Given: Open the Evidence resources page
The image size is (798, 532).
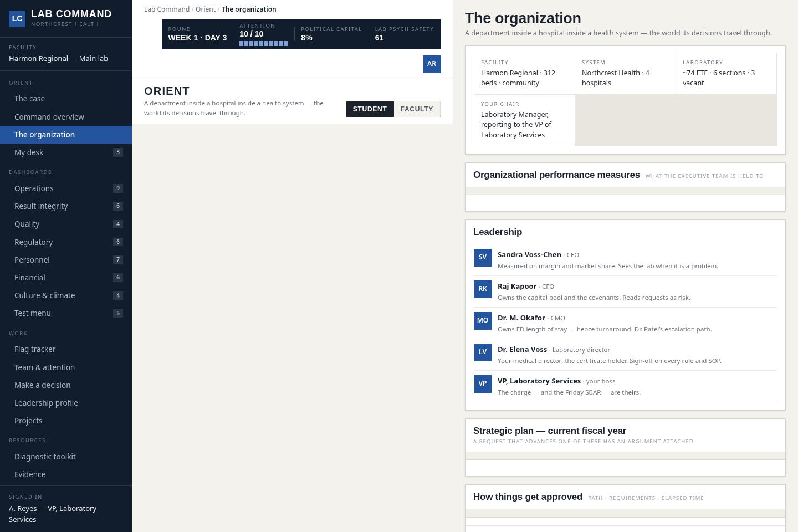Looking at the screenshot, I should (x=66, y=474).
